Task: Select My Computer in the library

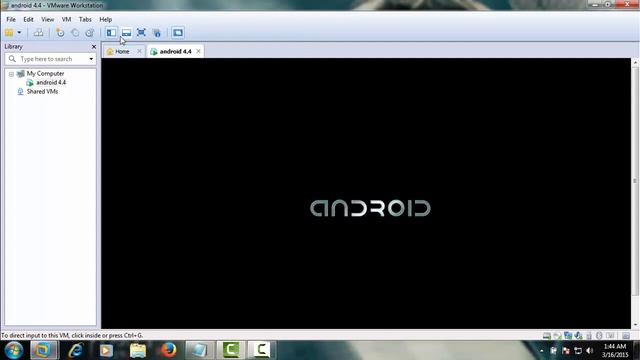Action: coord(45,73)
